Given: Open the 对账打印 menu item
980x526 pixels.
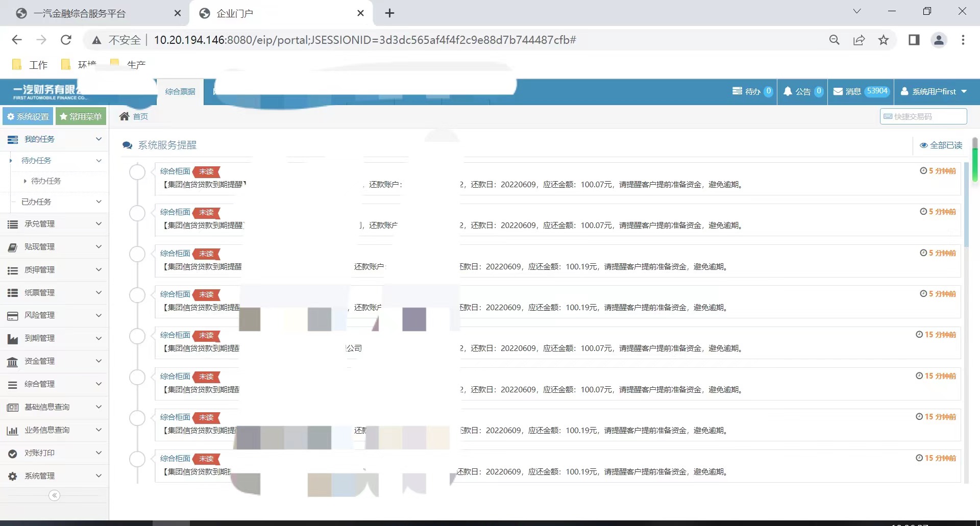Looking at the screenshot, I should [x=54, y=453].
